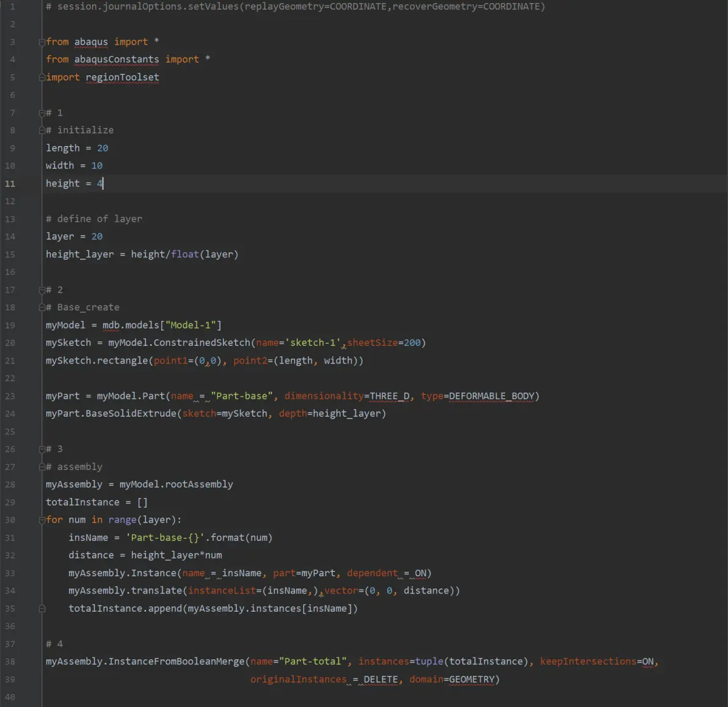Click the 'originalInstances' keyword argument
The height and width of the screenshot is (707, 728).
(x=299, y=680)
